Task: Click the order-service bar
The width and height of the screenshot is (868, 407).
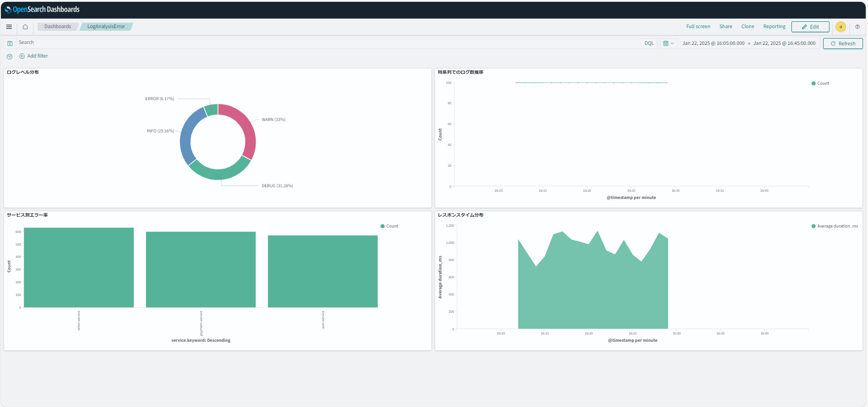Action: pos(79,267)
